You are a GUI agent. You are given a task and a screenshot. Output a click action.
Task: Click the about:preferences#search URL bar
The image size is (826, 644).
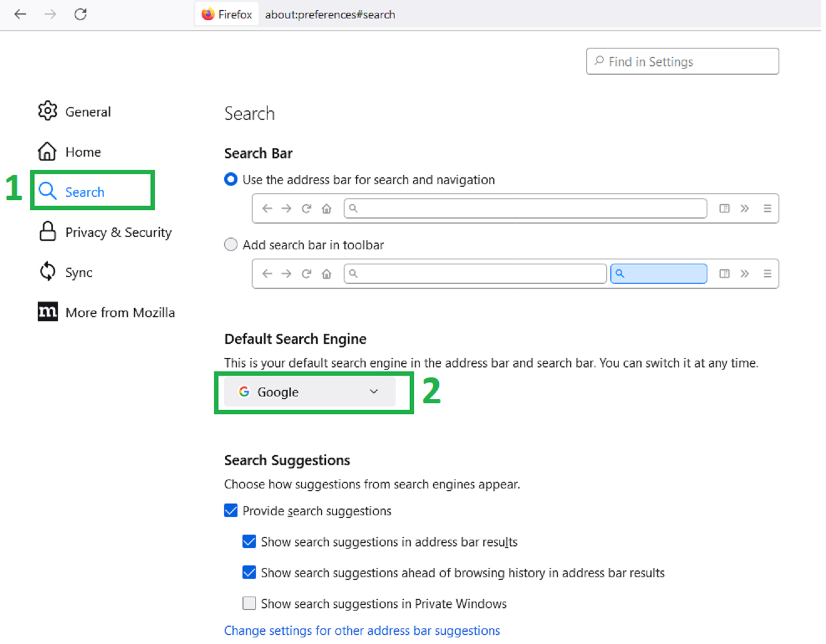click(330, 14)
